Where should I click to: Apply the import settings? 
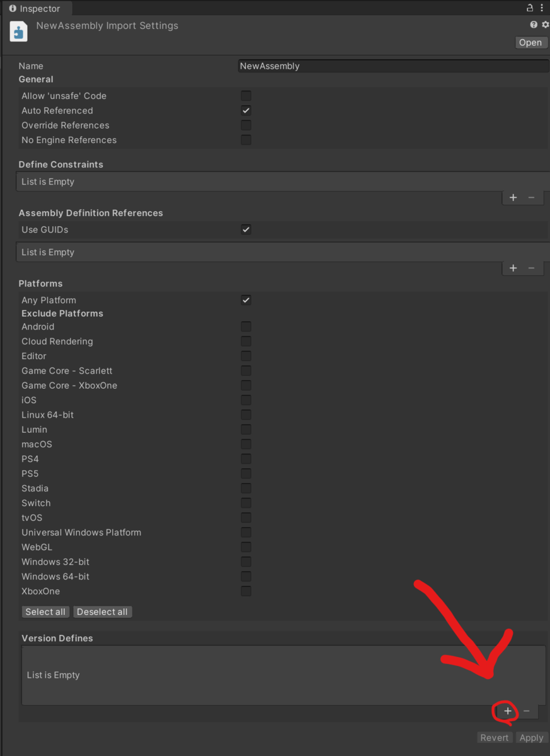(531, 737)
